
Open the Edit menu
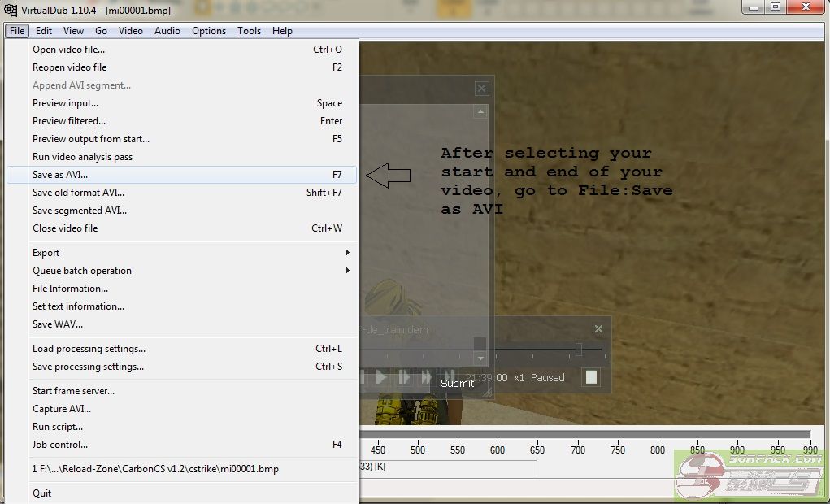44,31
